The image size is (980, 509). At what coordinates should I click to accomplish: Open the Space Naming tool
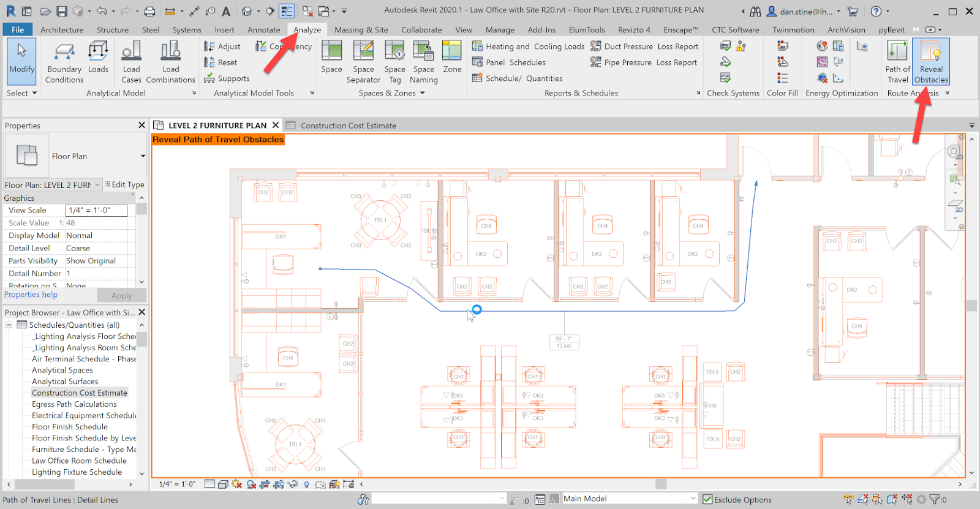[423, 61]
